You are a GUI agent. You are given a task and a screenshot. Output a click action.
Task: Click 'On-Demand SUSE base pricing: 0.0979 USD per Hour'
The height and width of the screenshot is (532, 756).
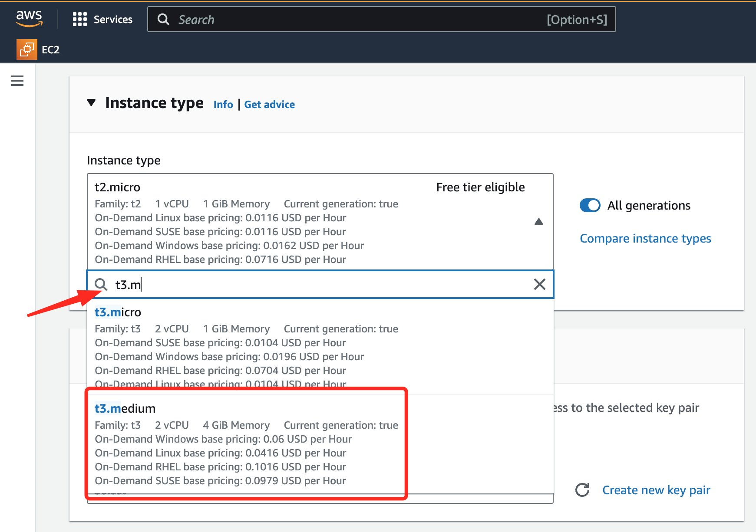pyautogui.click(x=221, y=481)
